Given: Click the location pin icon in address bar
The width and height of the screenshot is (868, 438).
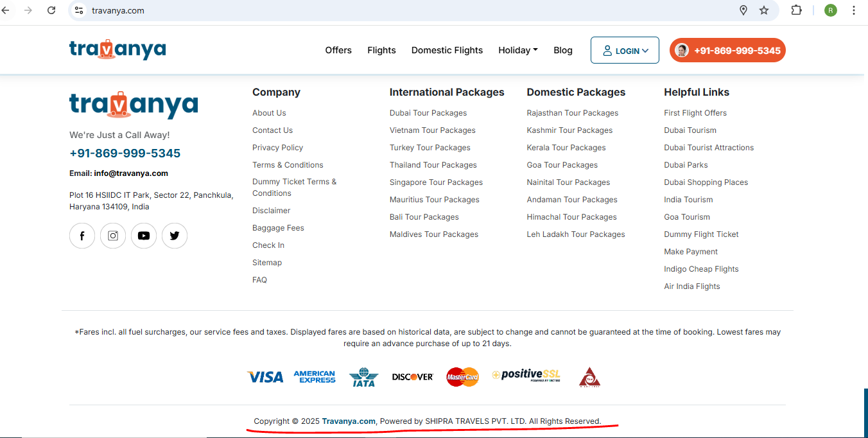Looking at the screenshot, I should [743, 10].
